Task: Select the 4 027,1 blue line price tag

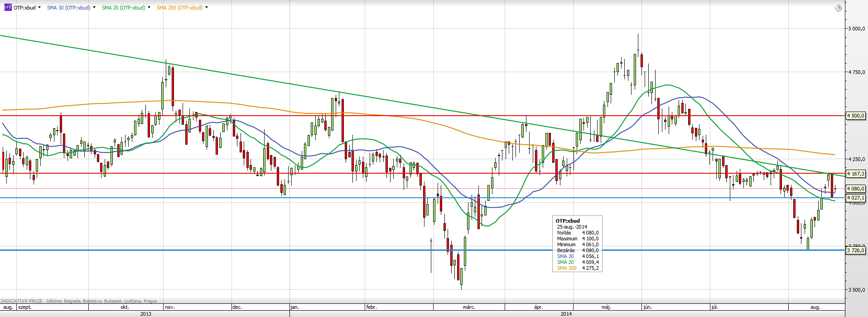Action: [856, 198]
